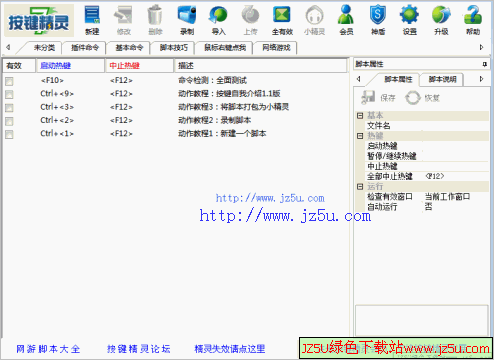Sort by the 中止热键 column header
The width and height of the screenshot is (494, 360).
point(140,66)
